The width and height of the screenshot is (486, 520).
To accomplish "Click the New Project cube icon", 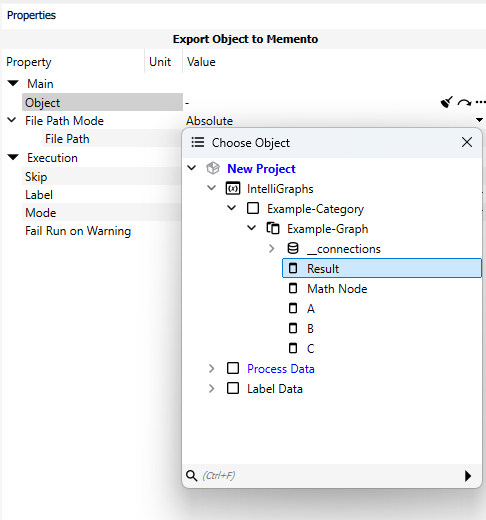I will [x=213, y=168].
